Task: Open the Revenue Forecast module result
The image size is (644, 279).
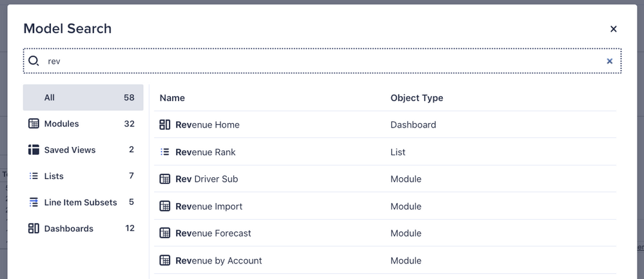Action: [x=213, y=233]
